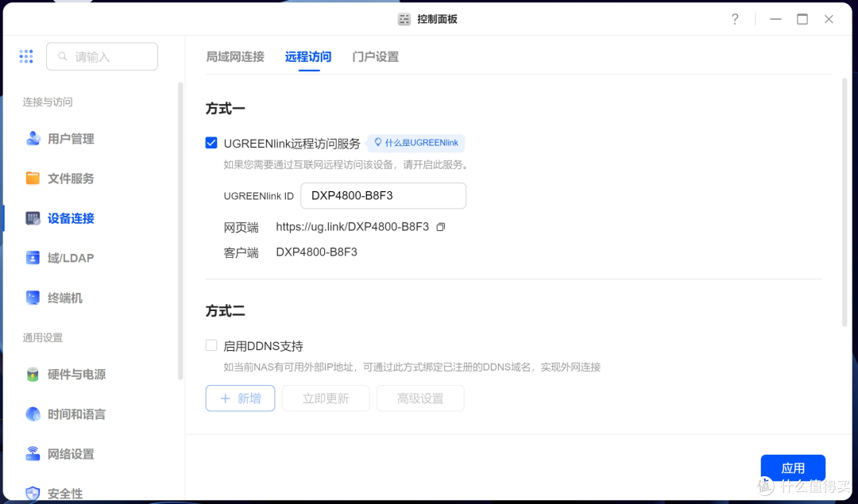Open 什么是UGREENlink help link
This screenshot has height=504, width=858.
415,143
